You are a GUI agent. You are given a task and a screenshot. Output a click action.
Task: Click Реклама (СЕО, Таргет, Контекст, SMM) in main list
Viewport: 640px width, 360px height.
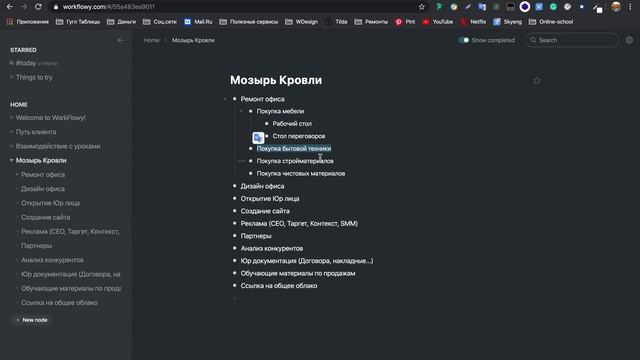[x=299, y=223]
